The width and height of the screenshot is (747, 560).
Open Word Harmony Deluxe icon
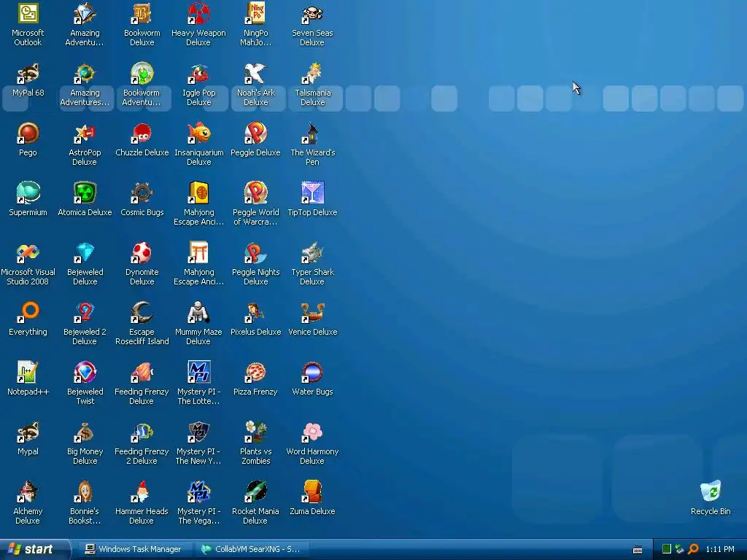point(312,432)
